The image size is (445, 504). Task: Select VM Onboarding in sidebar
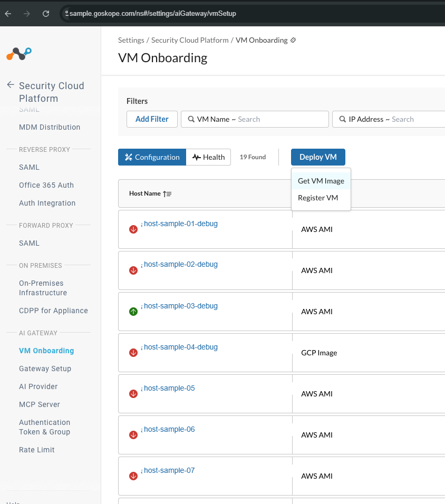(x=46, y=351)
